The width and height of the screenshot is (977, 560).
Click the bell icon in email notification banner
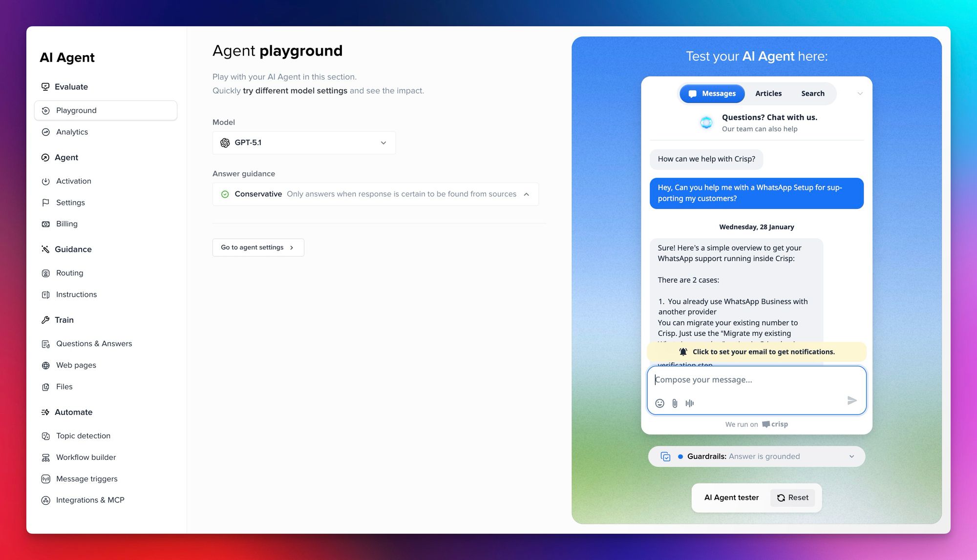click(683, 352)
